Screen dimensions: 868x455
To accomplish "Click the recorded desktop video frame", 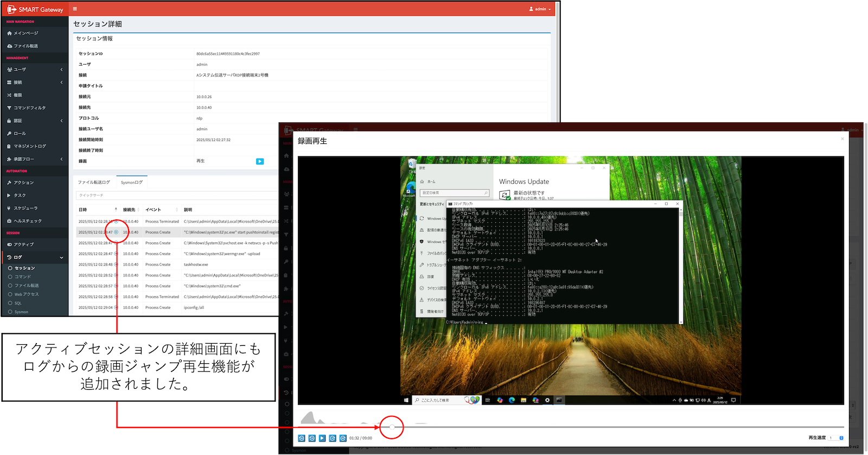I will pyautogui.click(x=571, y=280).
